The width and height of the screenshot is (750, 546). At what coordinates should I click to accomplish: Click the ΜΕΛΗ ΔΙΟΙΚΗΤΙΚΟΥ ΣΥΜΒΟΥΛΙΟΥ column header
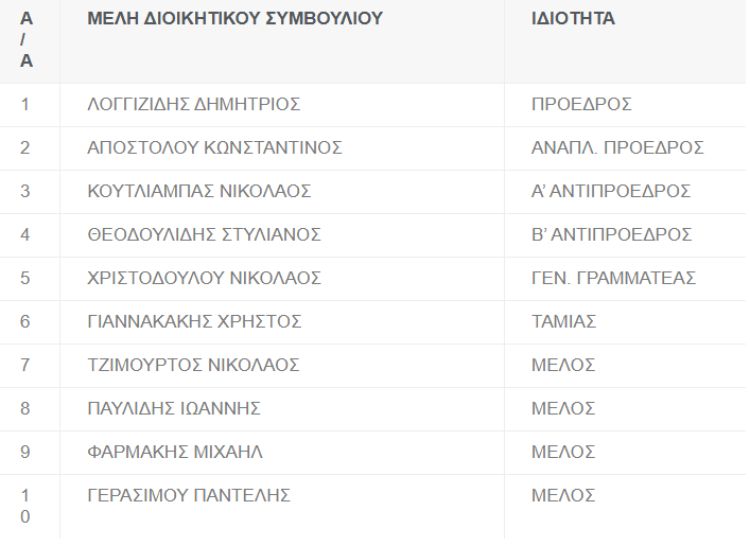pyautogui.click(x=235, y=19)
